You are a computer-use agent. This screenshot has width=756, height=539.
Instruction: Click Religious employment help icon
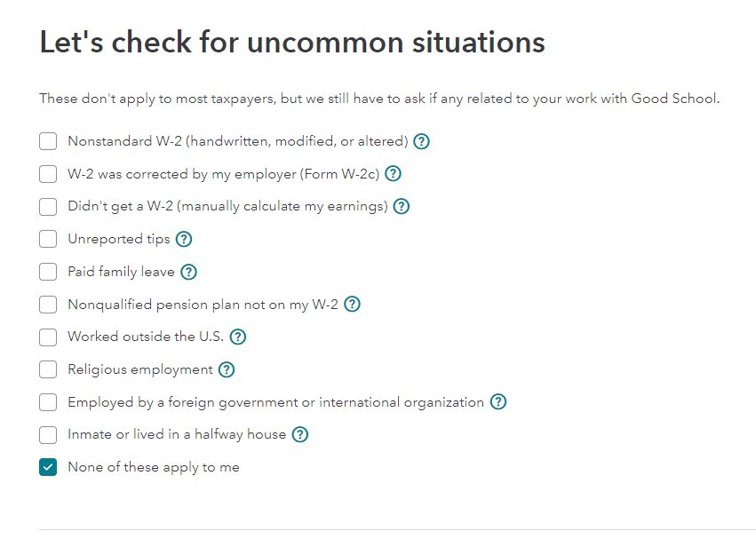[x=227, y=369]
